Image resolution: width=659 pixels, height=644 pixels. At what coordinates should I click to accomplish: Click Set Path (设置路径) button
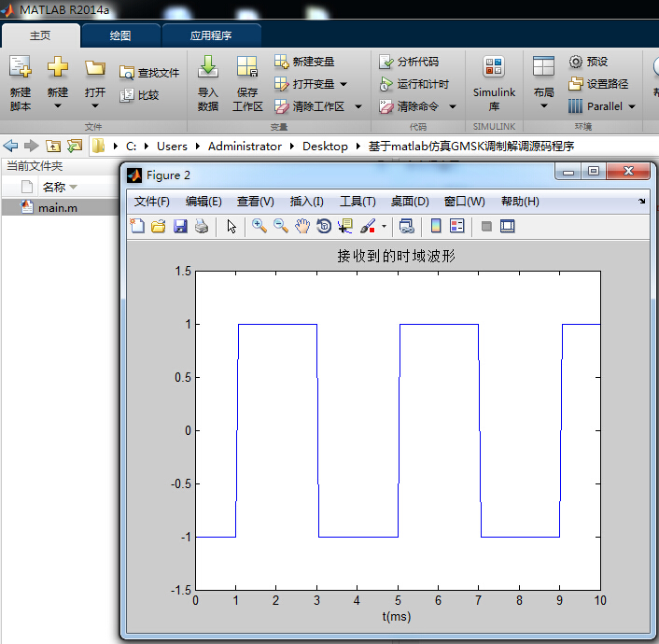[x=598, y=84]
